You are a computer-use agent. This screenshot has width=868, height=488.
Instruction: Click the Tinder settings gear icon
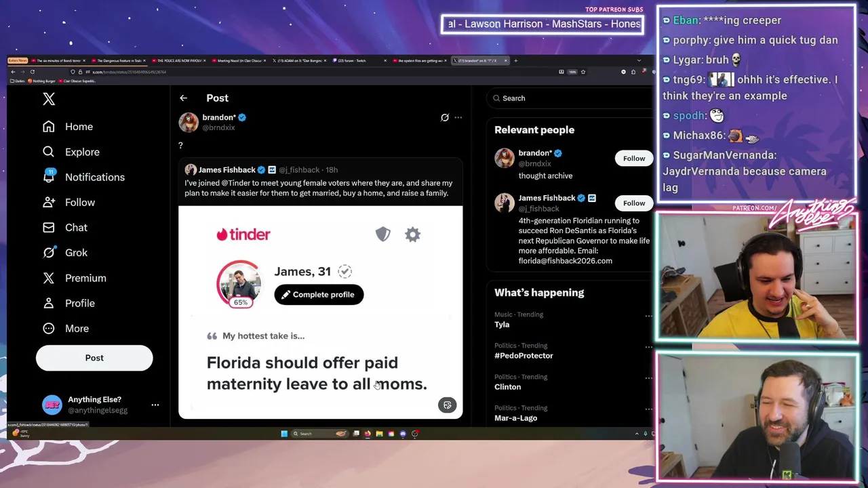click(x=412, y=235)
